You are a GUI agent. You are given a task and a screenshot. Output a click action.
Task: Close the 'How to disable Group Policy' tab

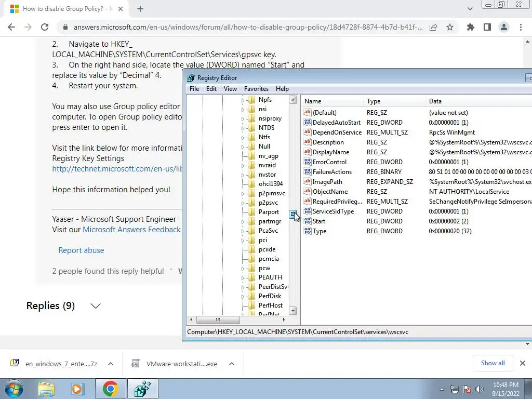[121, 9]
